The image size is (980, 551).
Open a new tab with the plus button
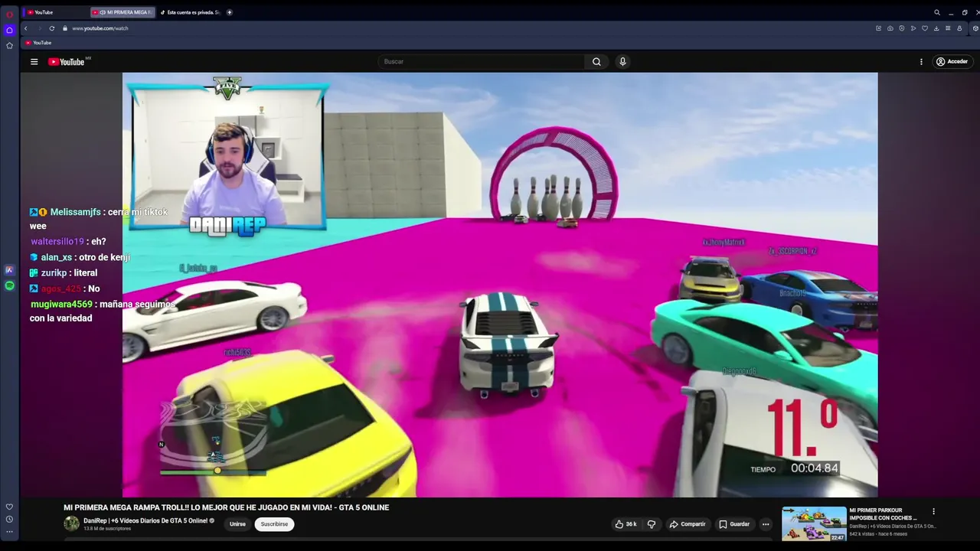[230, 12]
